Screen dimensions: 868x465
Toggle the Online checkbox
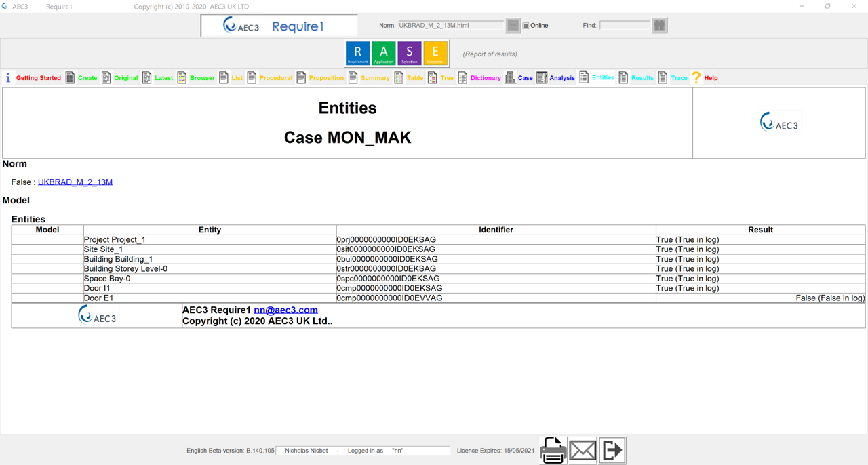click(x=526, y=26)
